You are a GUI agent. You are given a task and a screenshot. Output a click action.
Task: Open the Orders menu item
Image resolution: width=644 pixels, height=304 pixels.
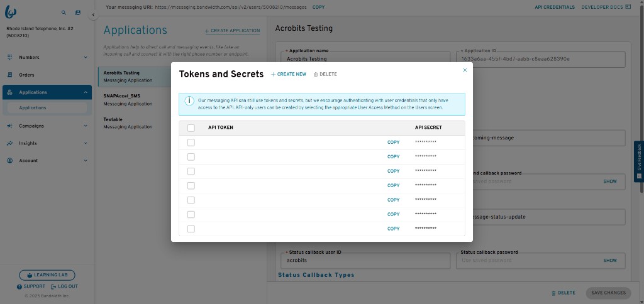tap(47, 75)
